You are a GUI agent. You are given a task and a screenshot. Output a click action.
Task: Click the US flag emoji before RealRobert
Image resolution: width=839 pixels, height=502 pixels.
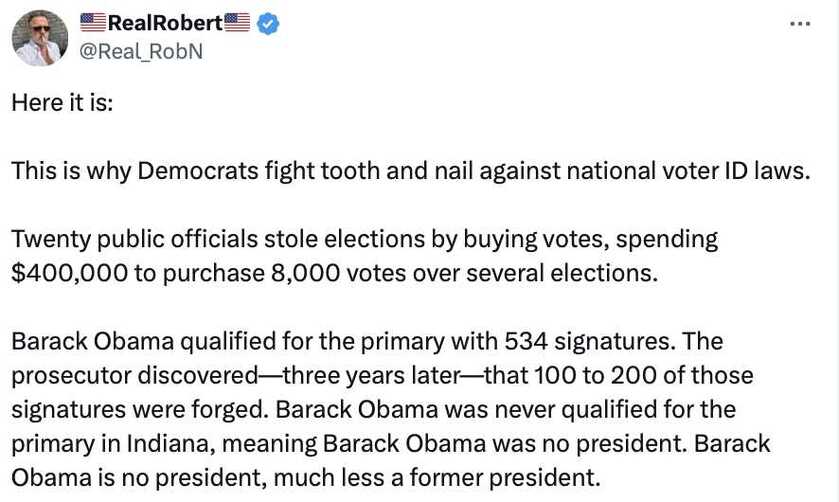point(91,22)
